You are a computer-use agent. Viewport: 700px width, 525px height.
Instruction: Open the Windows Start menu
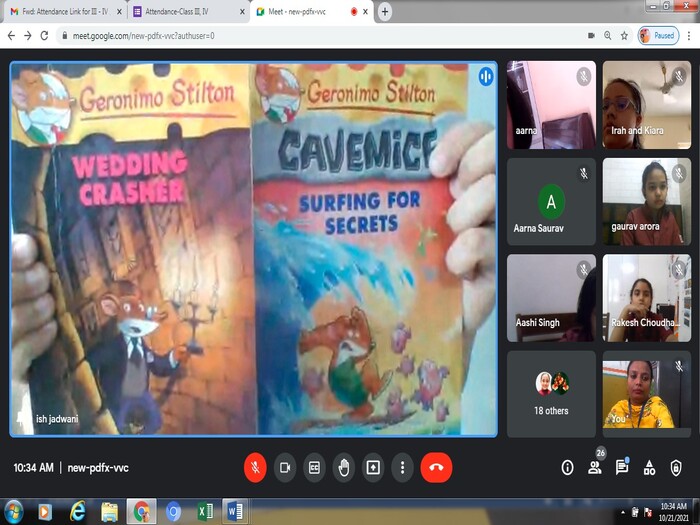13,512
